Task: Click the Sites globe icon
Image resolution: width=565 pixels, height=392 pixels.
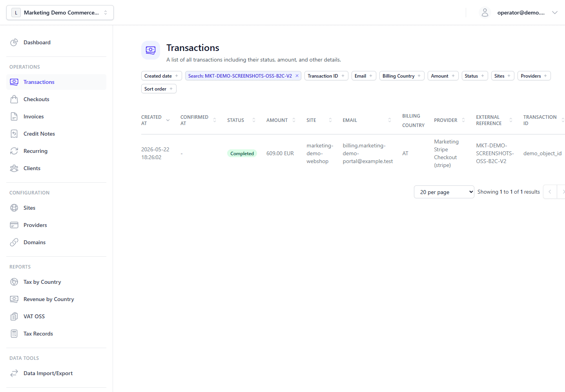Action: coord(14,208)
